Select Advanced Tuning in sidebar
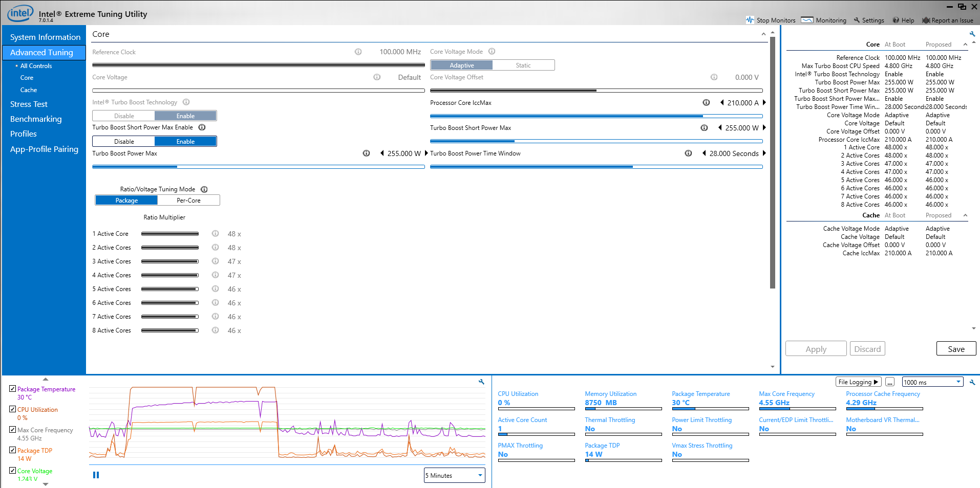 (44, 52)
